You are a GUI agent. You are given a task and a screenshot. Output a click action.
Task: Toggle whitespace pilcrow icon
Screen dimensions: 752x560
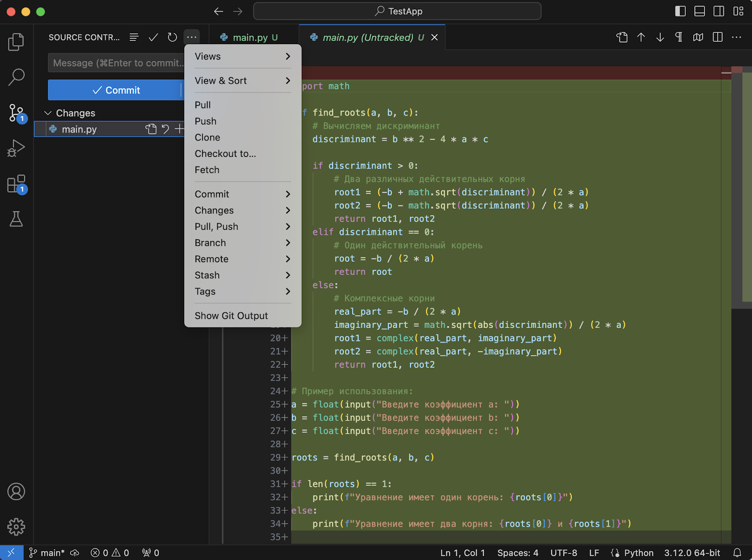coord(679,37)
